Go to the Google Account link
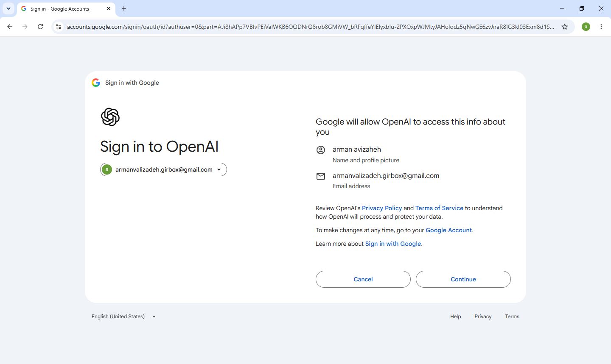Viewport: 611px width, 364px height. tap(448, 230)
